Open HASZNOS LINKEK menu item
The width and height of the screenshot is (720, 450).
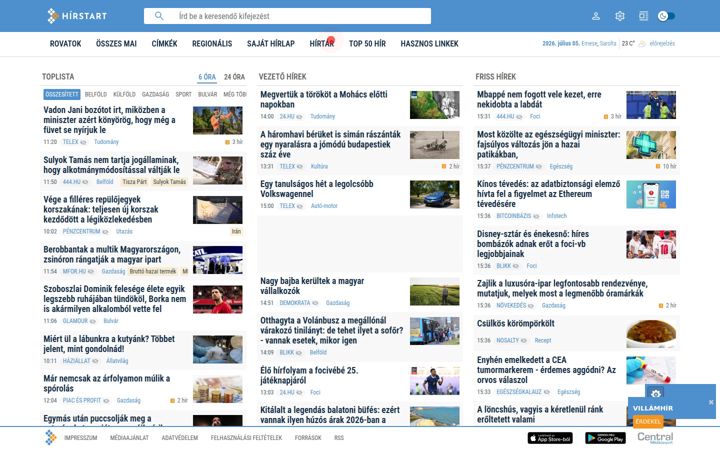429,44
